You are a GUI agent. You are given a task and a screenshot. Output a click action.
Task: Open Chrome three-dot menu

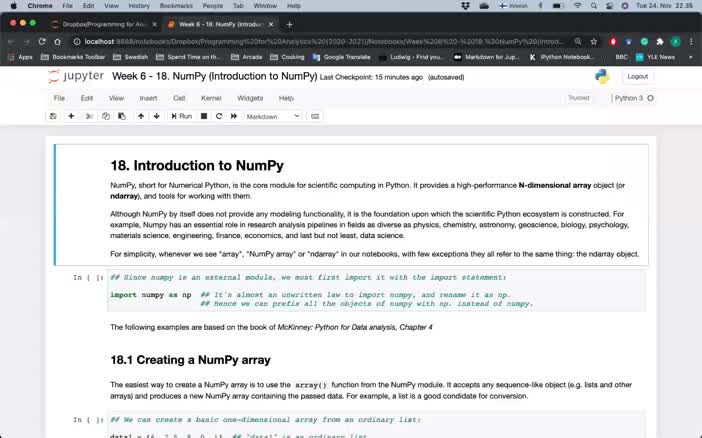[691, 42]
